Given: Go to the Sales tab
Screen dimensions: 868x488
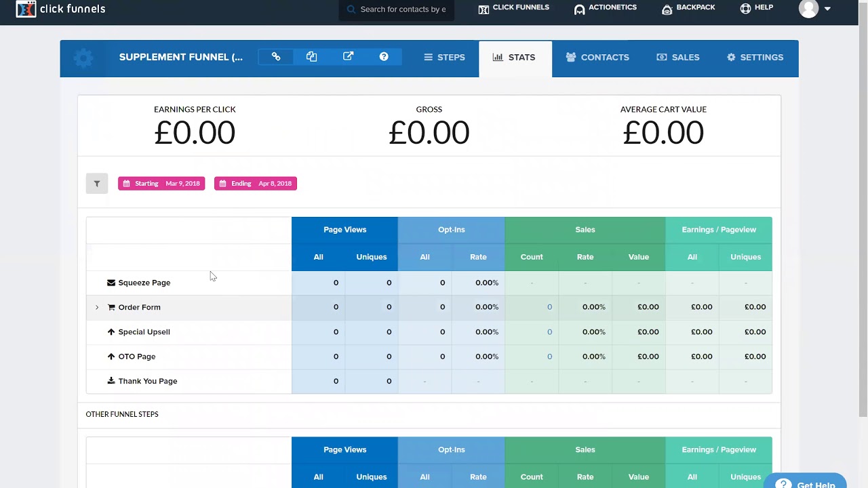Looking at the screenshot, I should pyautogui.click(x=677, y=58).
